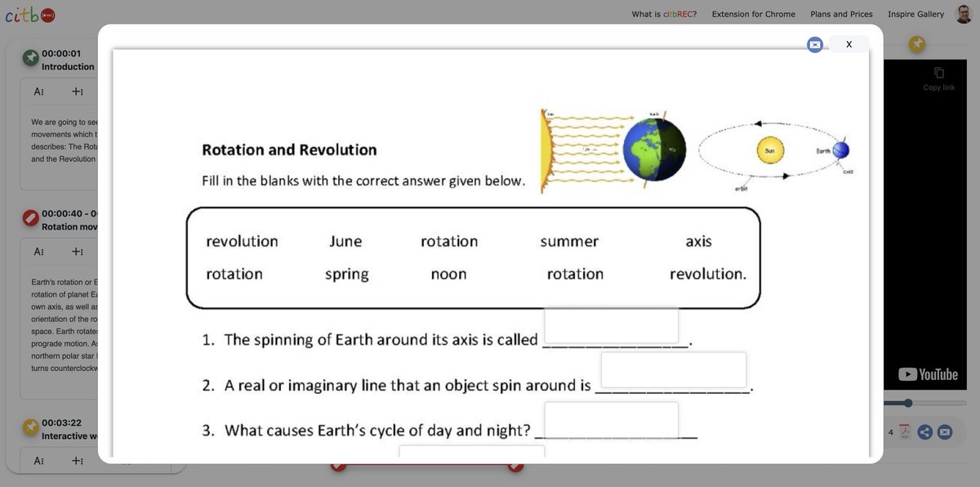Image resolution: width=980 pixels, height=487 pixels.
Task: Open text formatting options in Interactive note
Action: point(38,461)
